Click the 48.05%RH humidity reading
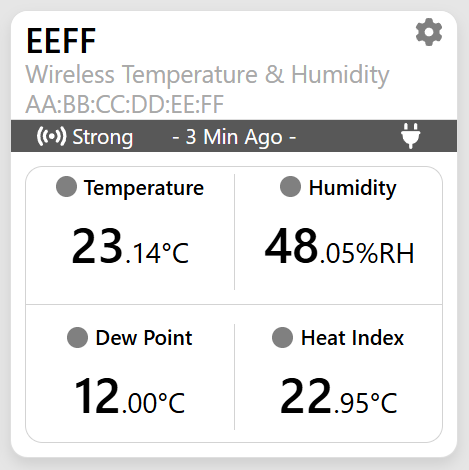469x470 pixels. point(339,246)
